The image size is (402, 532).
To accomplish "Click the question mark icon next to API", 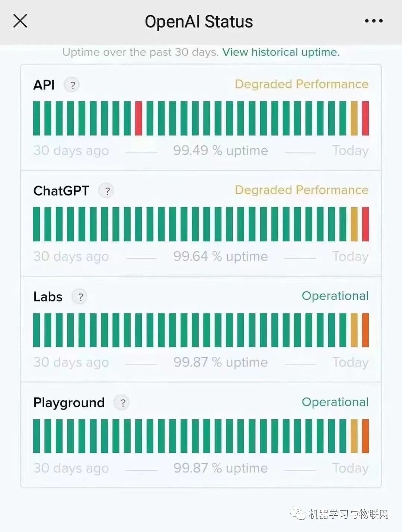I will tap(72, 85).
